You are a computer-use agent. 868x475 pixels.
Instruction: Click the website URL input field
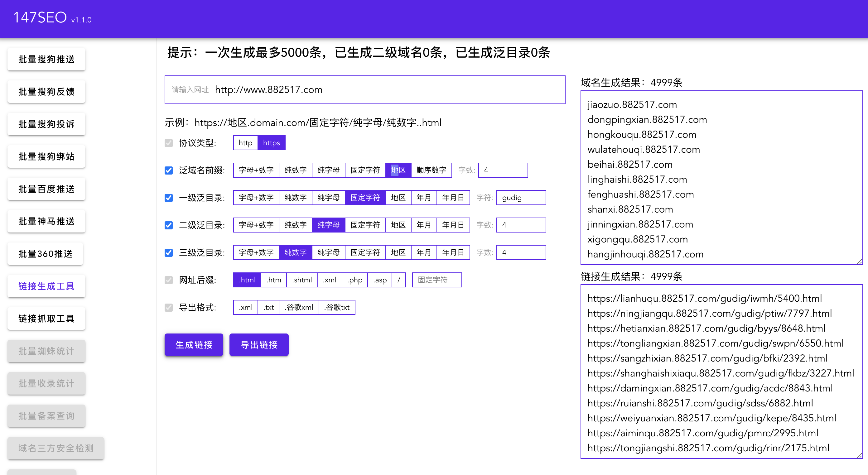(364, 90)
